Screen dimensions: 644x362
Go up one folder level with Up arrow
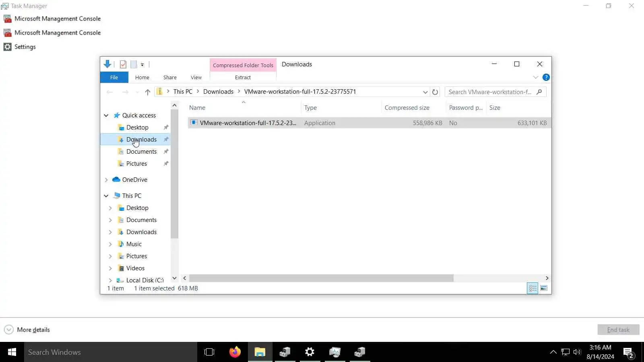148,92
